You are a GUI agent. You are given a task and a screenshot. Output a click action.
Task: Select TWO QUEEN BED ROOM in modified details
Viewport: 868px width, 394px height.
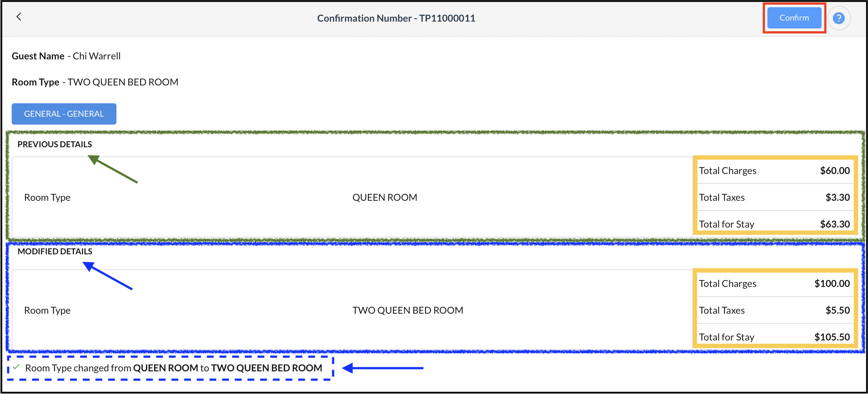pyautogui.click(x=408, y=311)
